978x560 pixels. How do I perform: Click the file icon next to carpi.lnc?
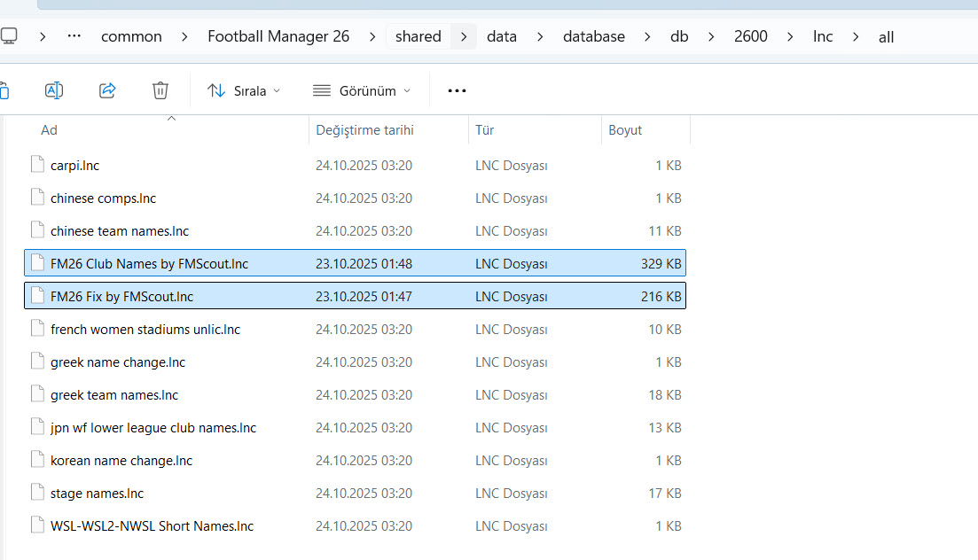tap(37, 165)
